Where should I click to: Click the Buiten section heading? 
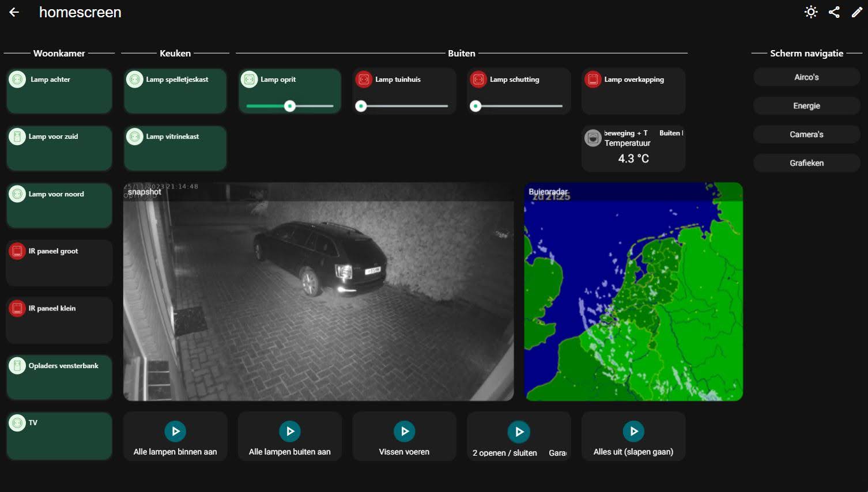coord(462,53)
